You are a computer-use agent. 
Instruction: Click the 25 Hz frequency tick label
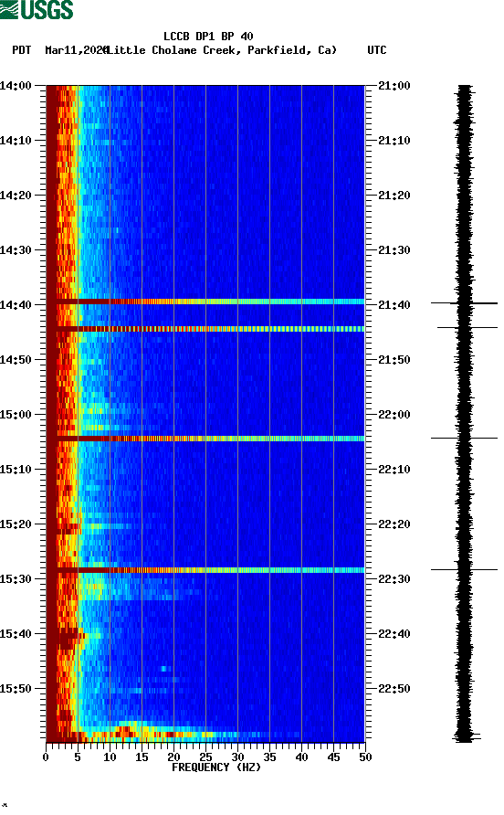tap(205, 757)
